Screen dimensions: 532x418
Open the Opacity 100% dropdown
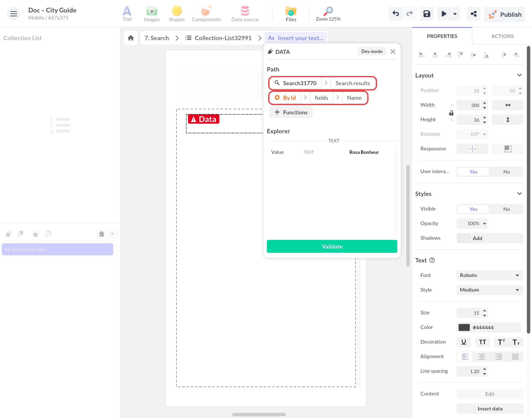484,223
